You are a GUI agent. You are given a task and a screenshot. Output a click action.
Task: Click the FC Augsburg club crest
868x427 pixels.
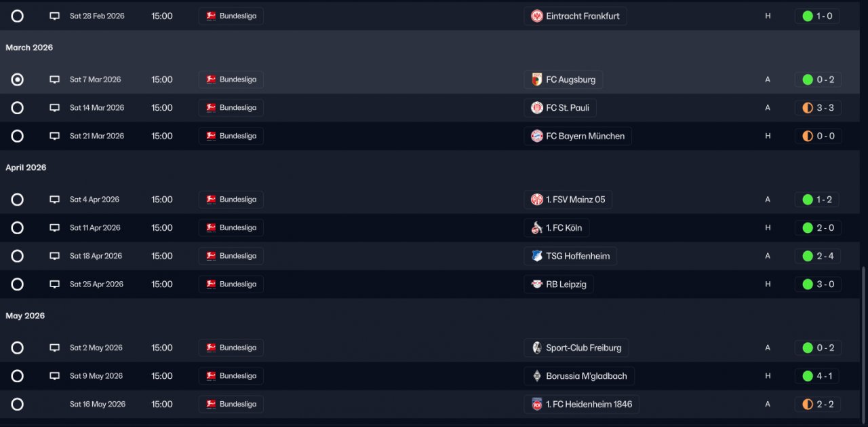tap(537, 79)
